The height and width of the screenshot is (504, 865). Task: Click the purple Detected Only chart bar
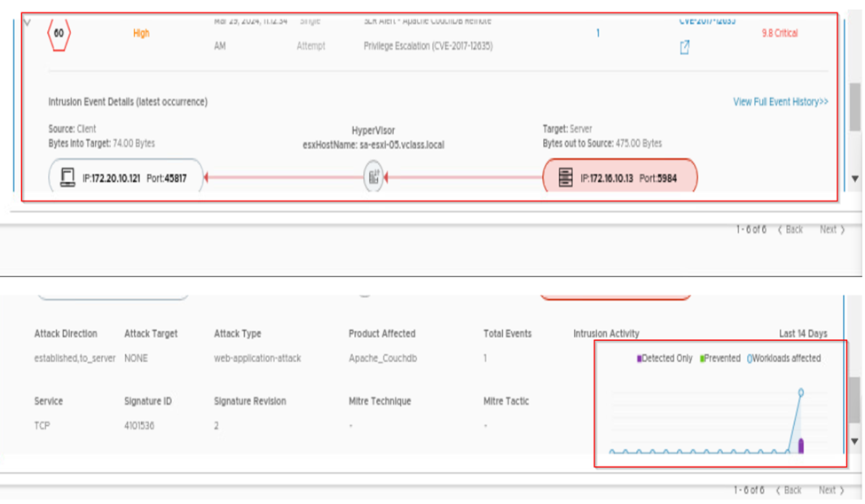point(800,445)
